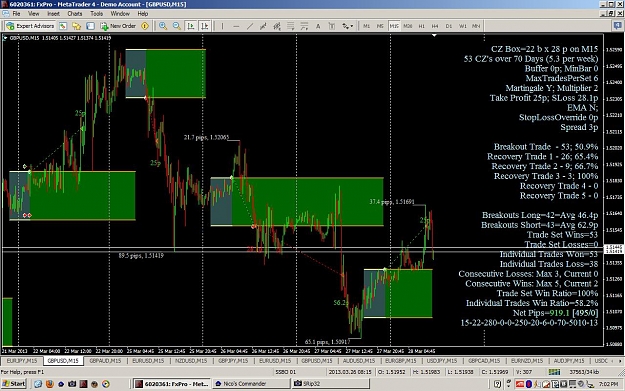Switch to the USDJPY,M15 chart tab
Viewport: 625px width, 391px height.
[442, 361]
